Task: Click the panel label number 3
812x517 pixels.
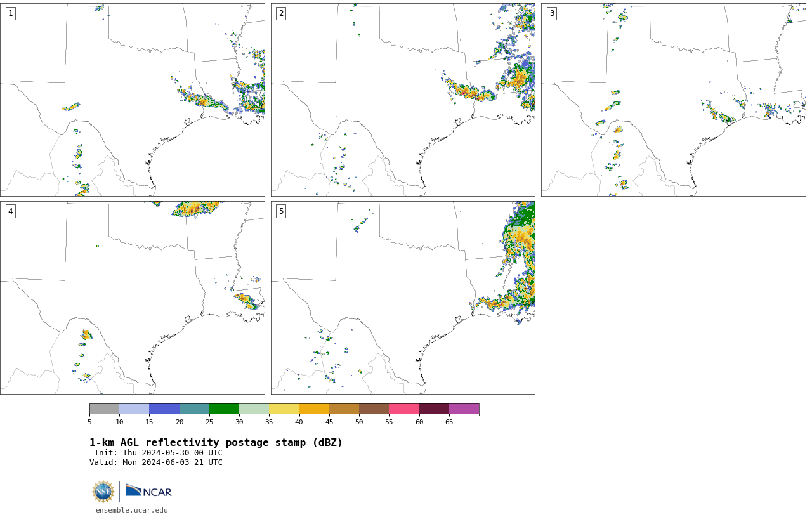Action: point(551,13)
